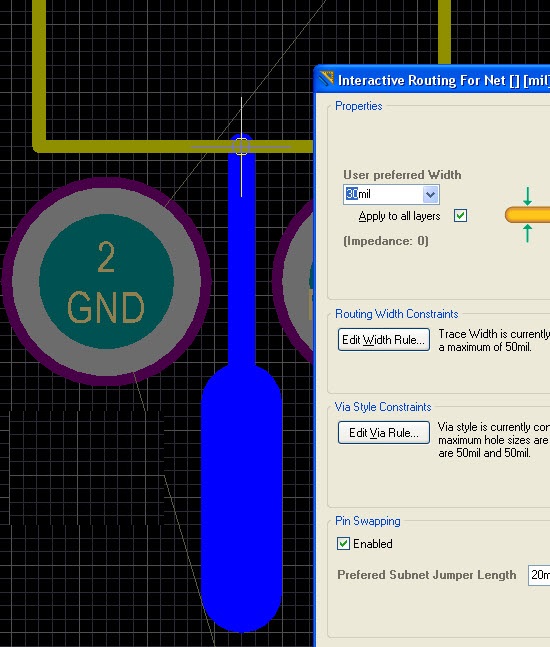Click the Subnet Jumper Length field
The image size is (550, 647).
[539, 575]
